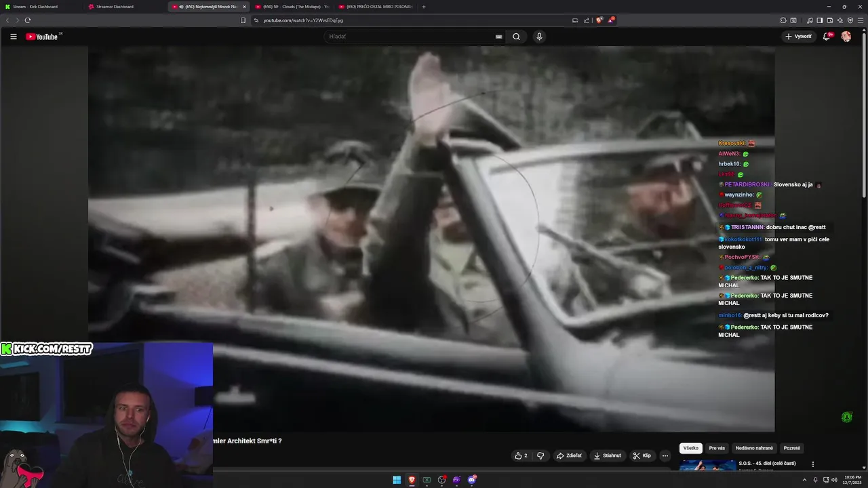Bookmark this page with the bookmark icon
Screen dimensions: 868x488
[243, 20]
